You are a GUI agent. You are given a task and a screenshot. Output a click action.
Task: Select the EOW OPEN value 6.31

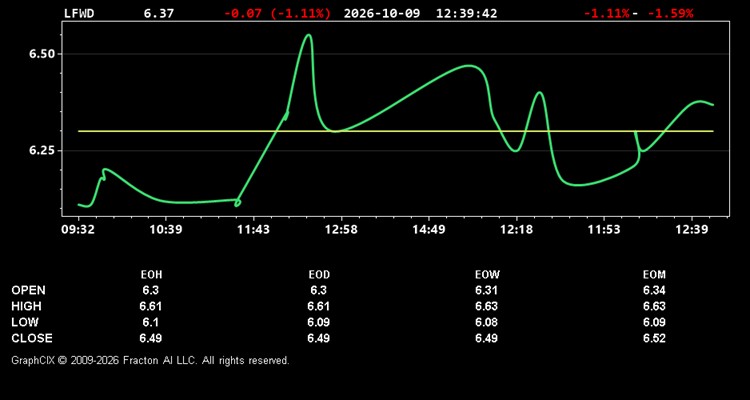486,290
